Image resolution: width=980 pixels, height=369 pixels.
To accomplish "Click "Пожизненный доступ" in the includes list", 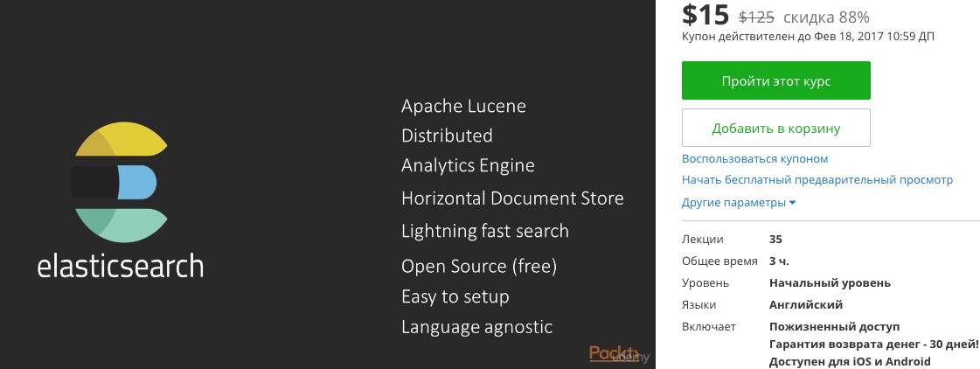I will tap(834, 327).
